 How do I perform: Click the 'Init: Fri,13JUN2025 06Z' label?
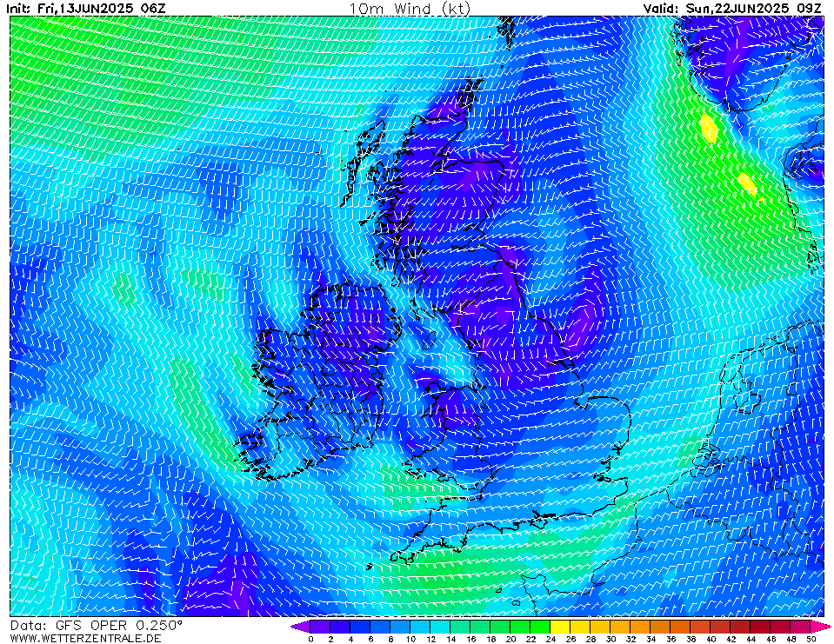pyautogui.click(x=86, y=8)
